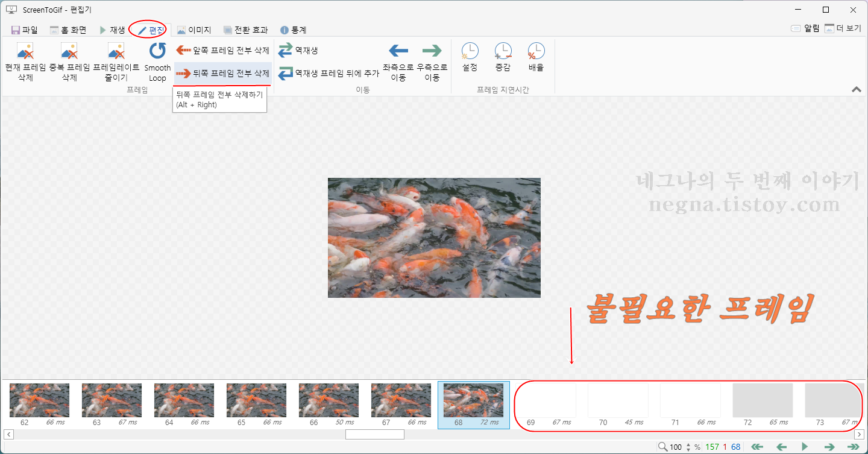This screenshot has height=454, width=868.
Task: Switch to the 통계 ribbon tab
Action: 295,28
